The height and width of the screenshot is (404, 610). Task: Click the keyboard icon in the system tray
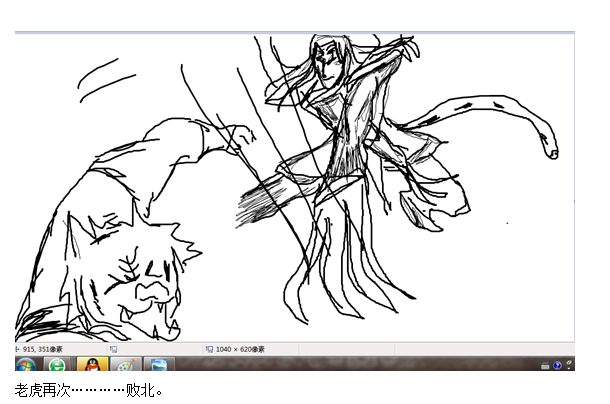(x=543, y=366)
